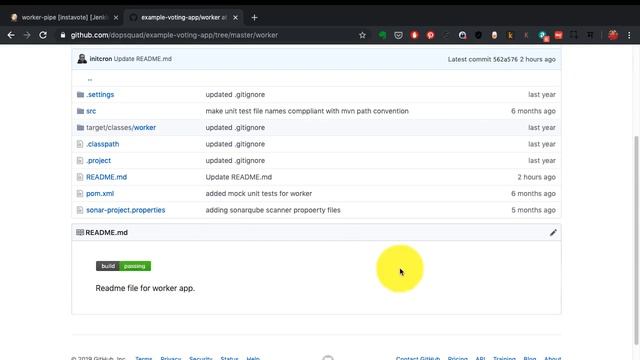
Task: Open the Pocket extension icon
Action: [398, 36]
